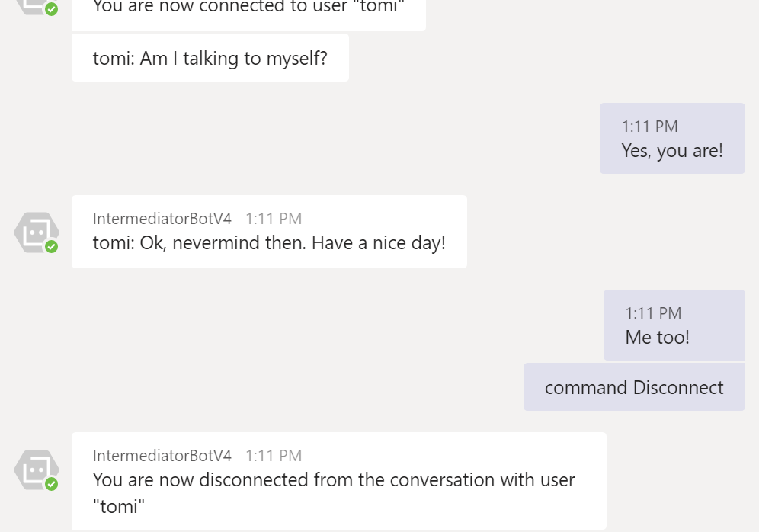
Task: Select the "command Disconnect" message bubble
Action: pos(634,387)
